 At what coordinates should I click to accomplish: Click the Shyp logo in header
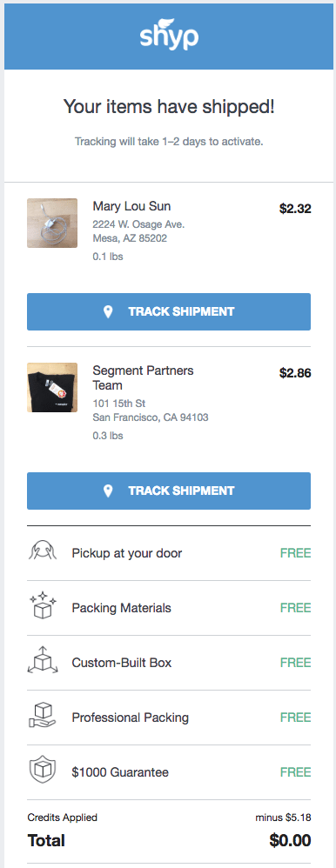pyautogui.click(x=169, y=34)
